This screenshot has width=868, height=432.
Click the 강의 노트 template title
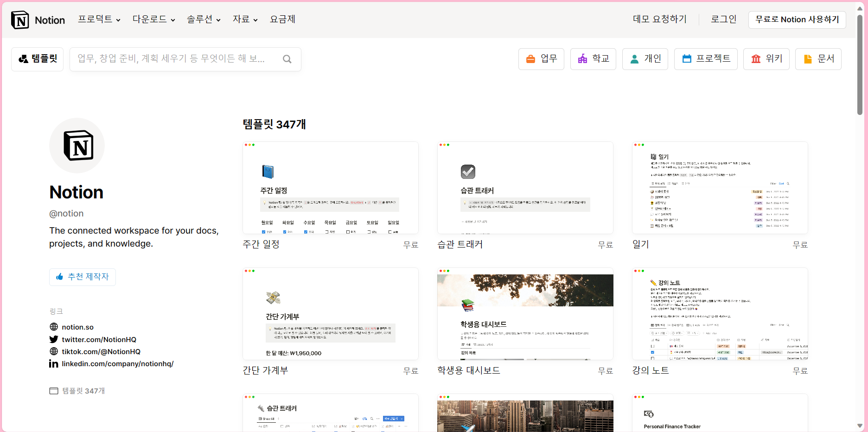click(651, 370)
